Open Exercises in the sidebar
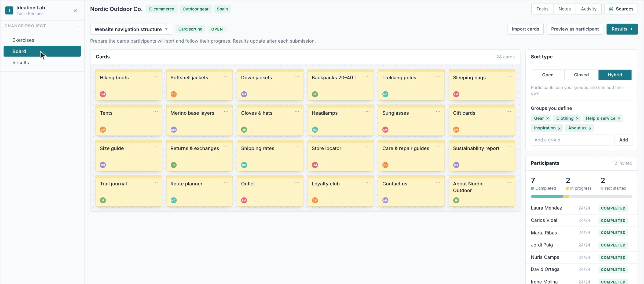This screenshot has width=644, height=284. click(42, 40)
